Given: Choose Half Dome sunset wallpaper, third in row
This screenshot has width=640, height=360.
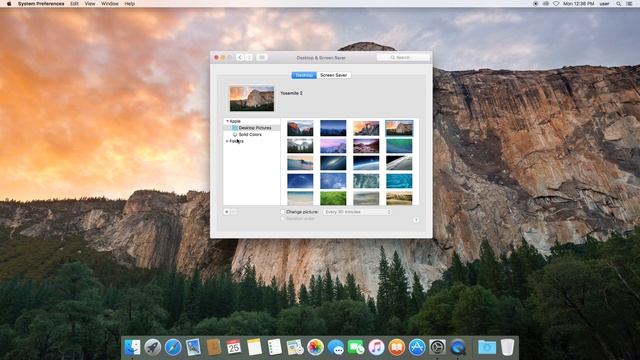Looking at the screenshot, I should 366,128.
